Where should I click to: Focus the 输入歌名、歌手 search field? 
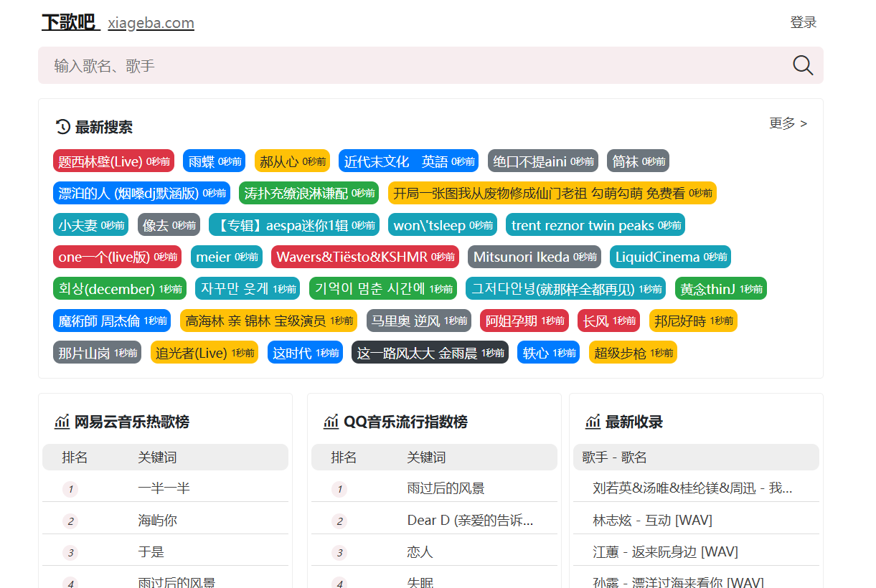[416, 66]
